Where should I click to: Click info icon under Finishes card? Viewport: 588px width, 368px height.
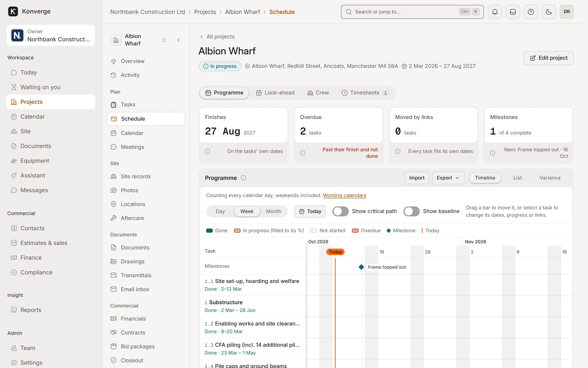(x=207, y=151)
